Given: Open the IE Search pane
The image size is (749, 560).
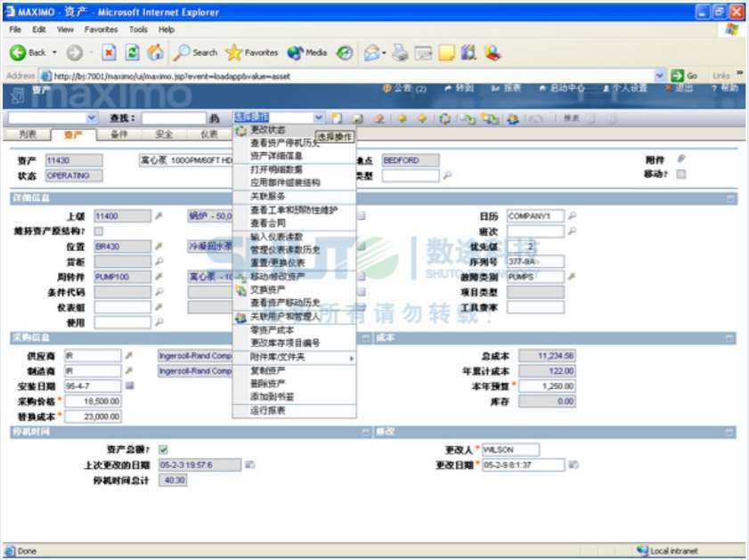Looking at the screenshot, I should 195,53.
